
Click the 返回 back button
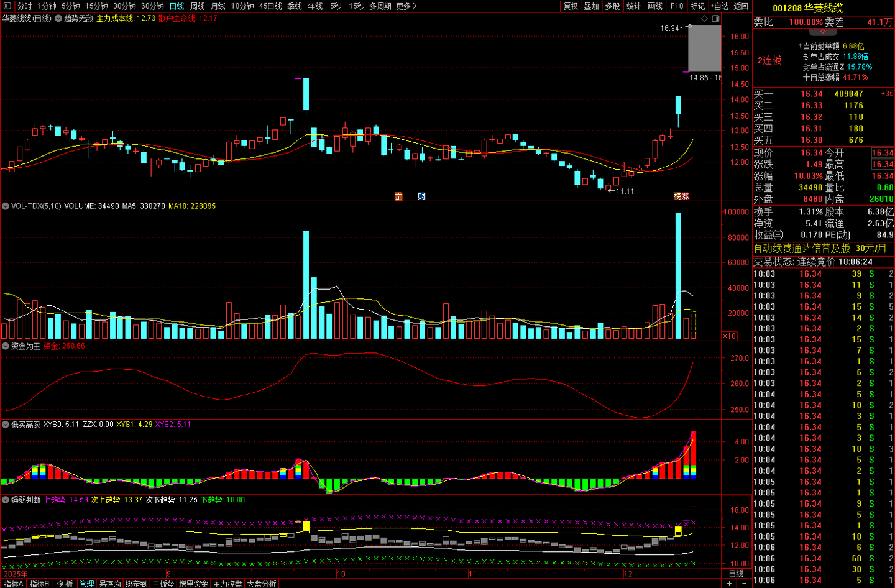click(741, 6)
